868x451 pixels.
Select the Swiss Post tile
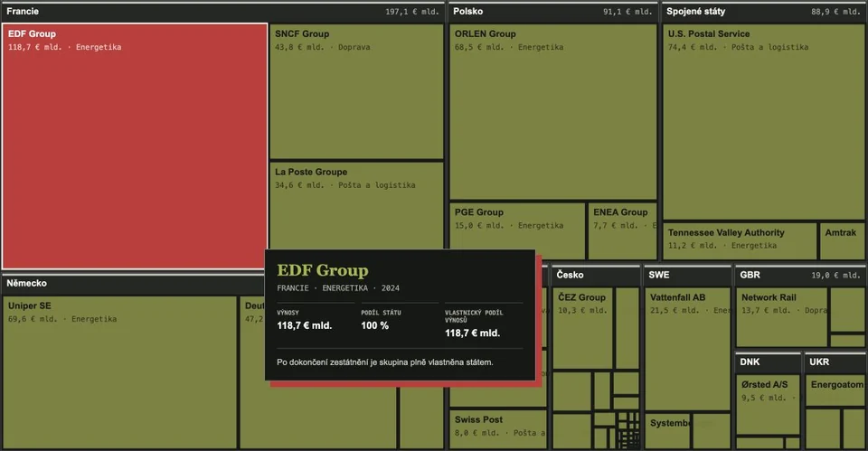pyautogui.click(x=498, y=429)
